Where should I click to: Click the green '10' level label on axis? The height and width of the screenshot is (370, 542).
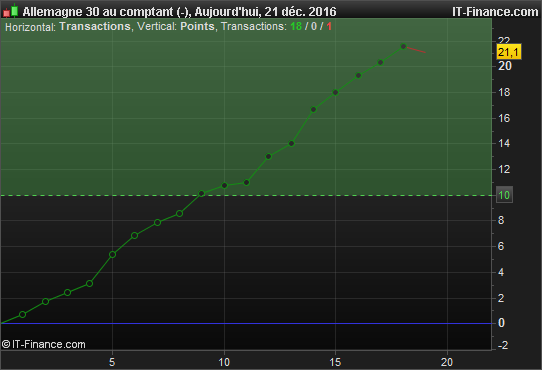[x=504, y=195]
